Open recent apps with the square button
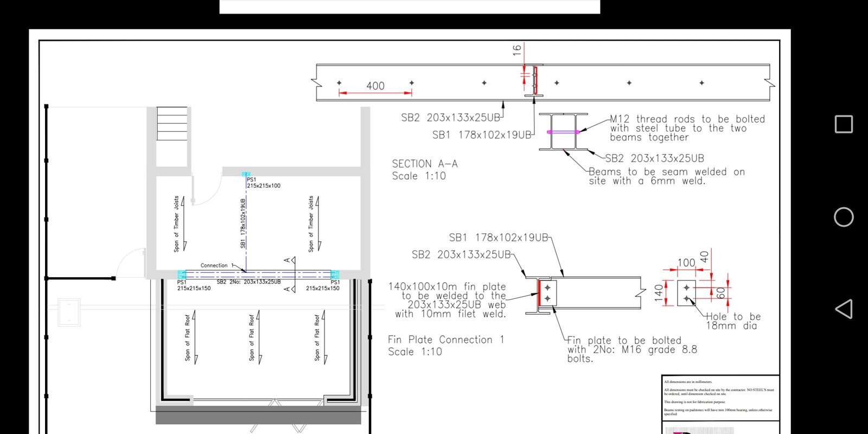Screen dimensions: 868x434 [843, 124]
